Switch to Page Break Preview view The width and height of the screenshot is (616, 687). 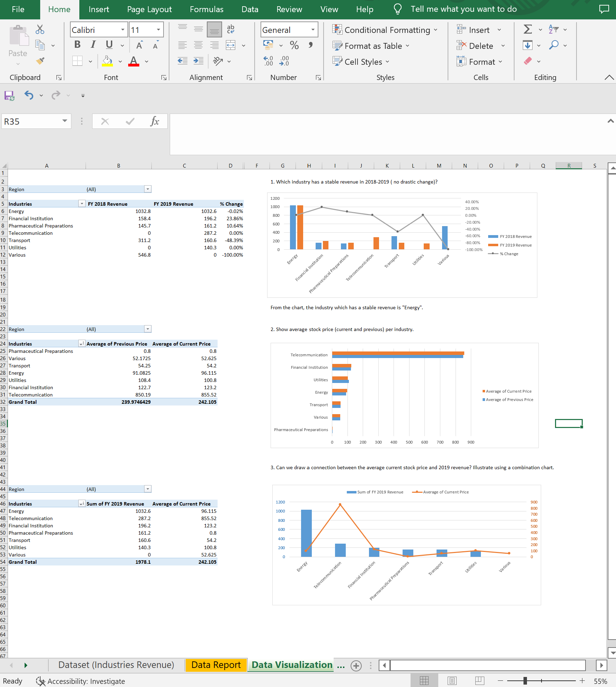pyautogui.click(x=479, y=680)
